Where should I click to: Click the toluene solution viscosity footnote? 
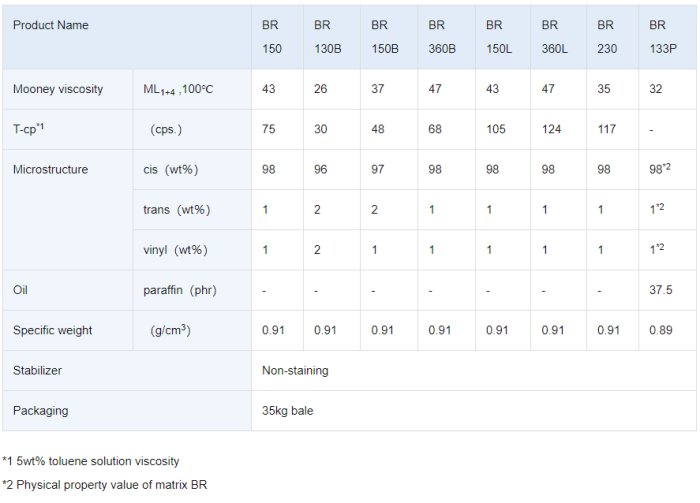91,461
